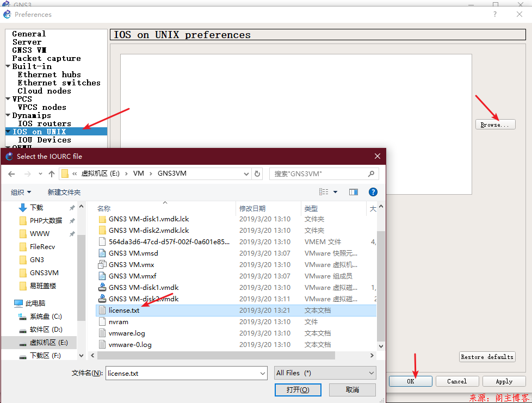Open the PHP大数据 quick access folder
Image resolution: width=532 pixels, height=403 pixels.
[46, 220]
